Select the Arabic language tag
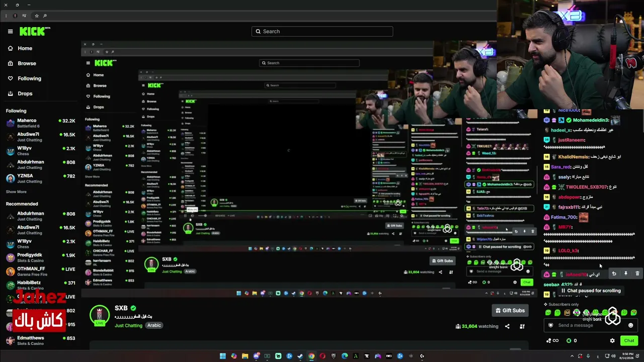Image resolution: width=644 pixels, height=362 pixels. [x=154, y=325]
